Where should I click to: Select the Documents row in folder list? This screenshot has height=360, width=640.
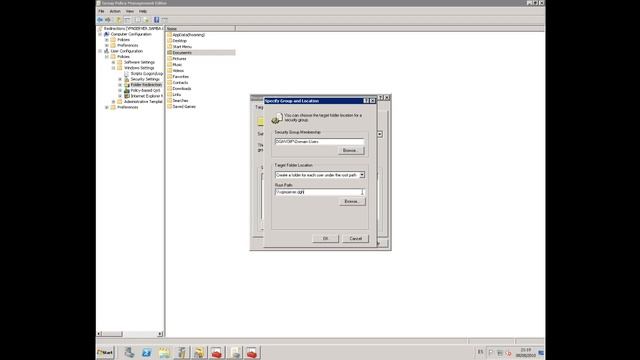point(200,53)
